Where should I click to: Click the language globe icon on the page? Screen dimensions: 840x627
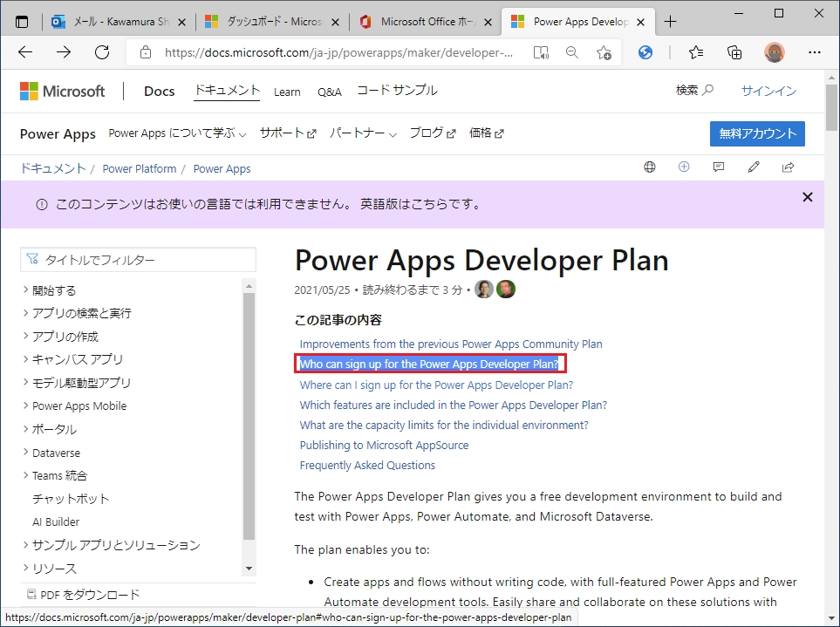[x=649, y=167]
